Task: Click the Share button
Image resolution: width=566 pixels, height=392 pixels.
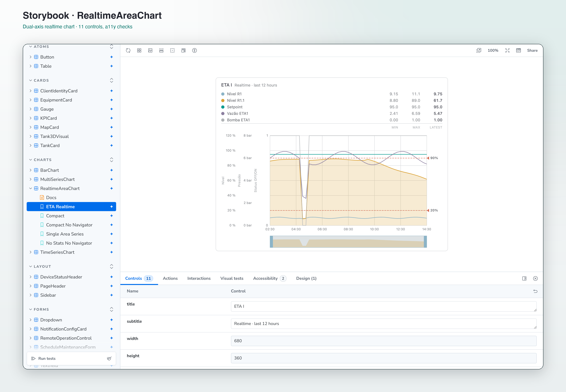Action: [532, 50]
